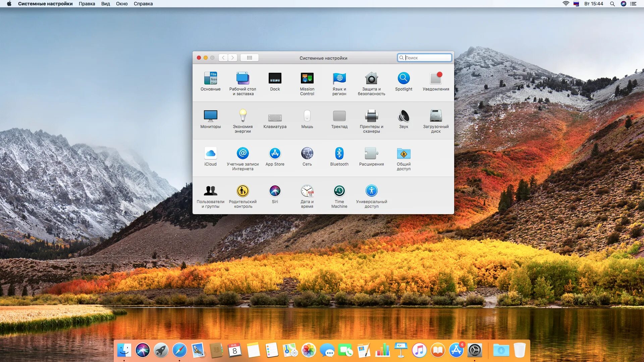Open Notification Center in the menu bar
644x362 pixels.
pyautogui.click(x=633, y=4)
